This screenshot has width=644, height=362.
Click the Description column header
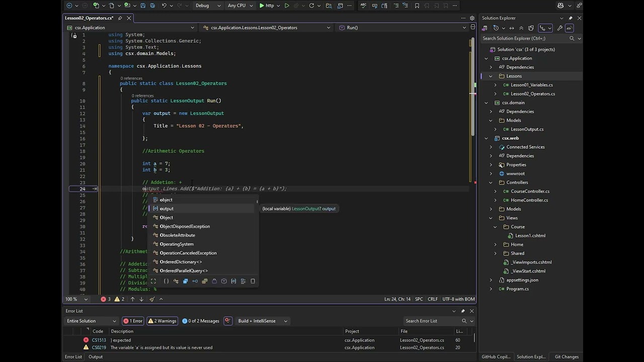[122, 331]
